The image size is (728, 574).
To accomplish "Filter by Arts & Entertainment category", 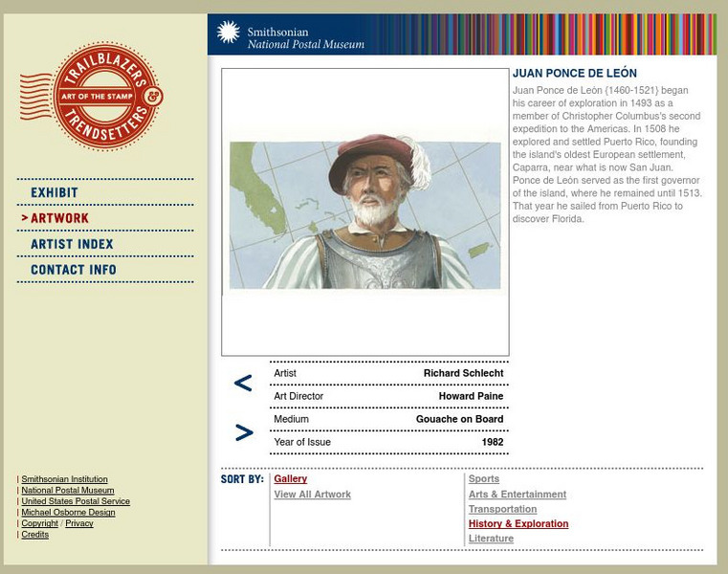I will click(x=518, y=495).
